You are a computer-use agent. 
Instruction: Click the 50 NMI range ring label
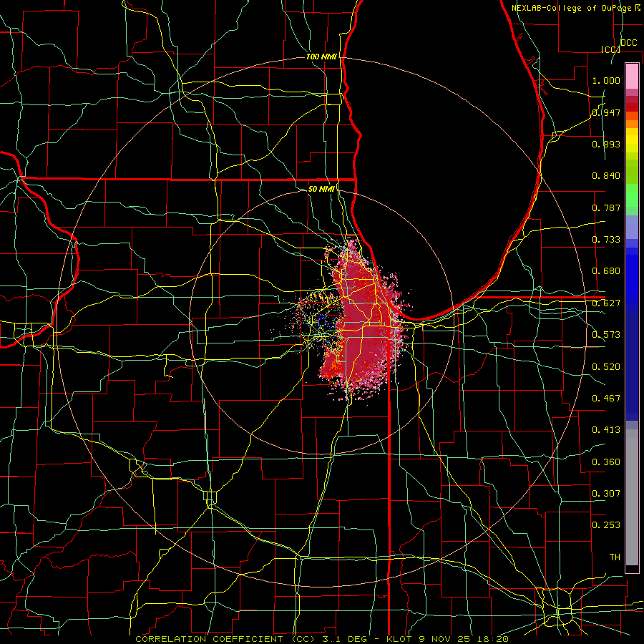(x=321, y=189)
